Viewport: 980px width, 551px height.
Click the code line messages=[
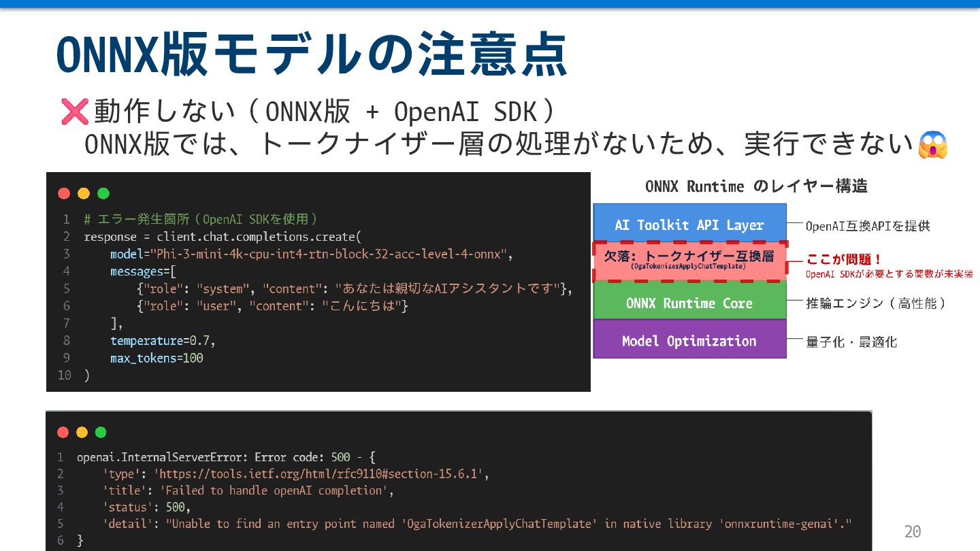tap(143, 271)
